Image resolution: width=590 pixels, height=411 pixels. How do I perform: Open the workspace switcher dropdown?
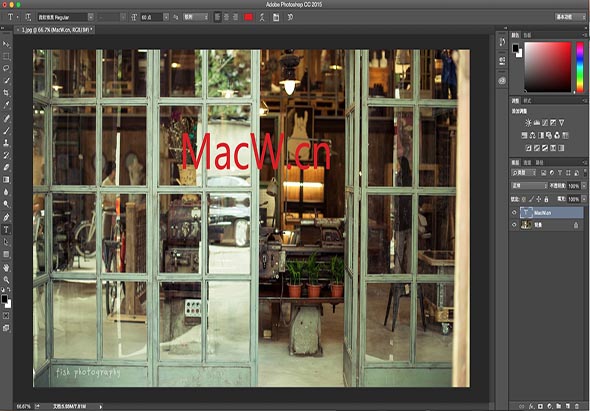coord(570,17)
